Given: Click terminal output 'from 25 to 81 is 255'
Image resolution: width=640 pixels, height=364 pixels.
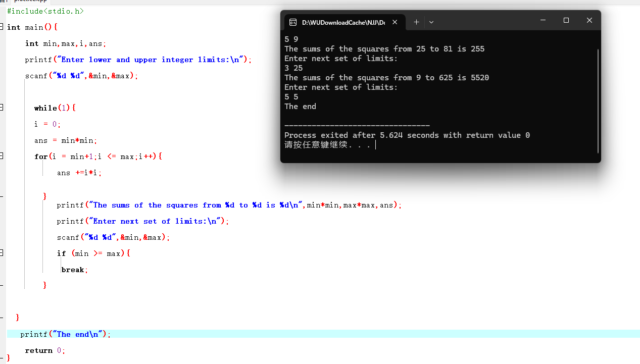Looking at the screenshot, I should 439,48.
